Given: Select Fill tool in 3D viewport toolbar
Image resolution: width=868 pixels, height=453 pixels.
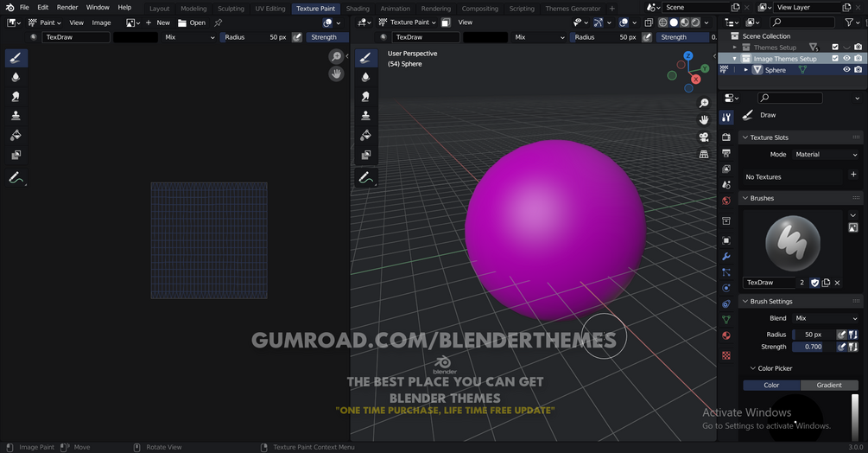Looking at the screenshot, I should (366, 135).
